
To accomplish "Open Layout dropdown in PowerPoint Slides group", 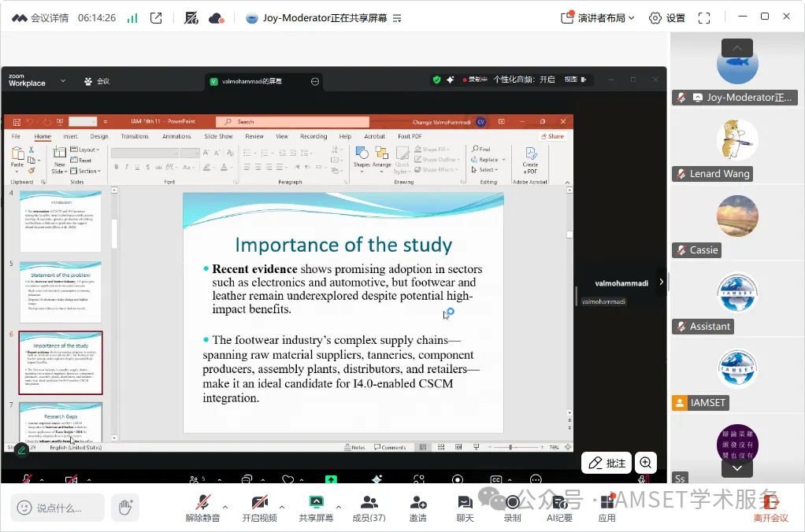I will (x=85, y=150).
